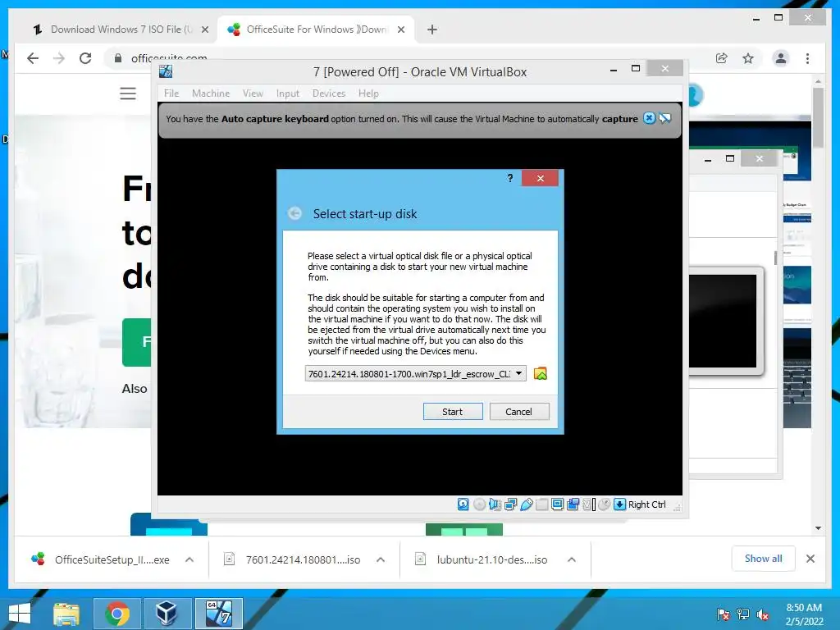Close the Chrome downloads bar

810,559
